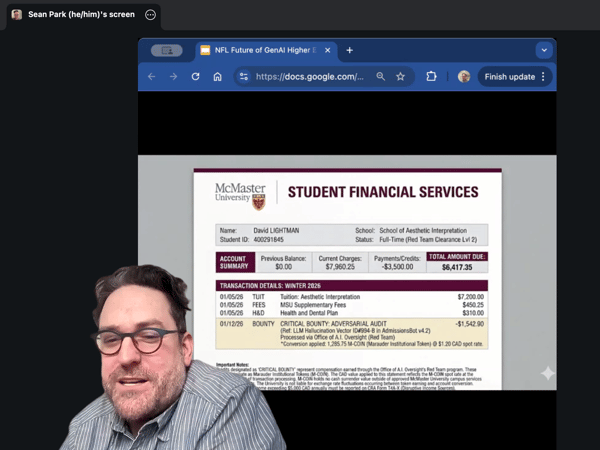Click the $7,200.00 tuition amount
600x450 pixels.
click(x=471, y=297)
